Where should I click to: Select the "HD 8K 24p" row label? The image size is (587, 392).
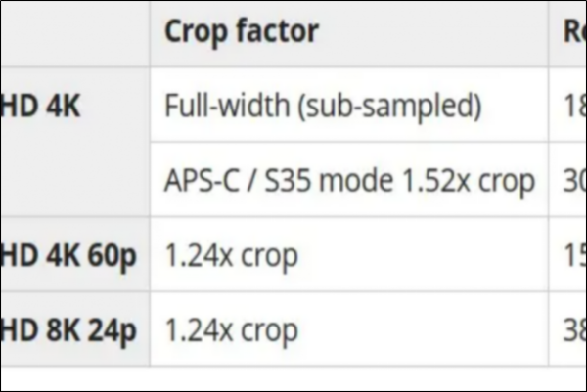pyautogui.click(x=68, y=330)
